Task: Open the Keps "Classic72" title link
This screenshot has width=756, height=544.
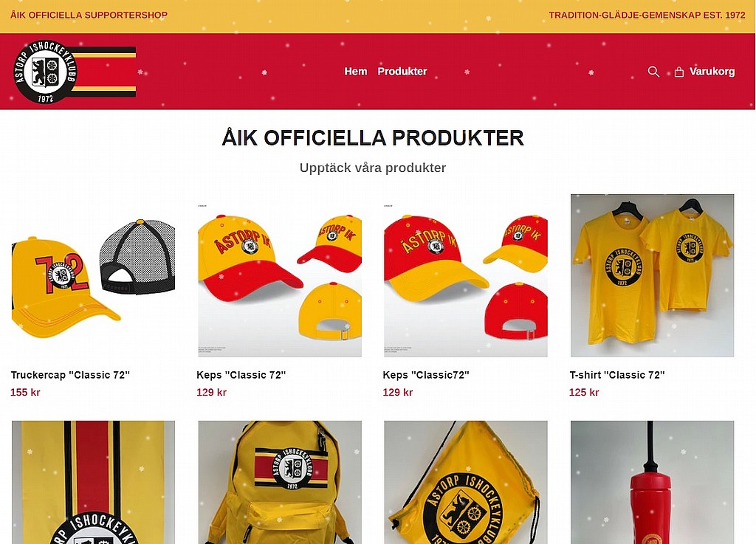Action: click(x=426, y=375)
